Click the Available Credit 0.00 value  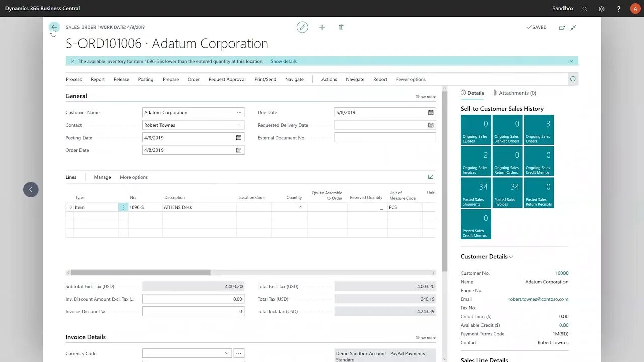click(x=563, y=325)
